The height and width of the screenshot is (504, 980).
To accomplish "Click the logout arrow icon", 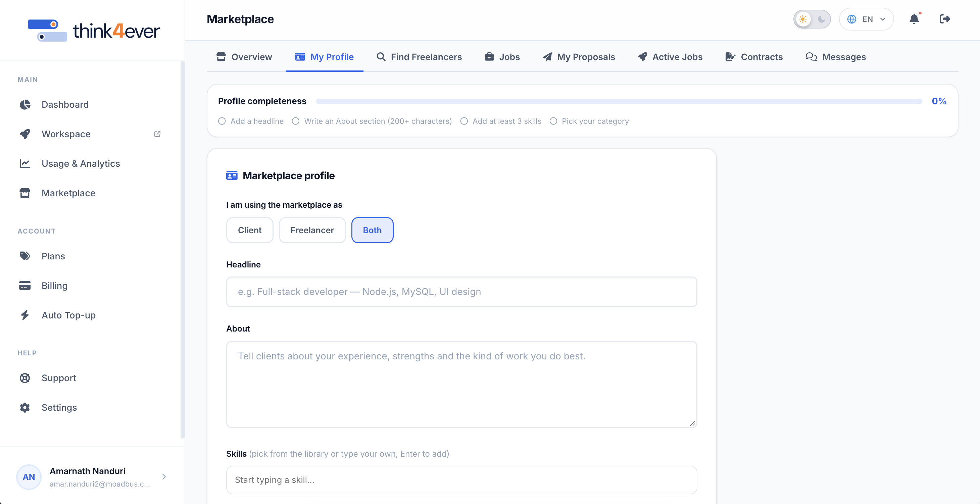I will point(945,19).
